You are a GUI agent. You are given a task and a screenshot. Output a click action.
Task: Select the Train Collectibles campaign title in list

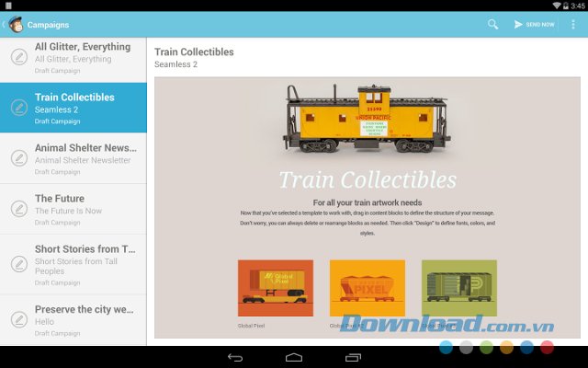point(74,98)
